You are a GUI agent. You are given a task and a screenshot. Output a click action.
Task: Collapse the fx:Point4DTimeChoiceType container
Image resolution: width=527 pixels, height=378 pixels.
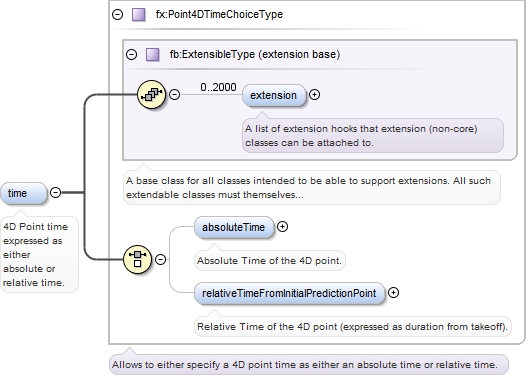point(118,15)
